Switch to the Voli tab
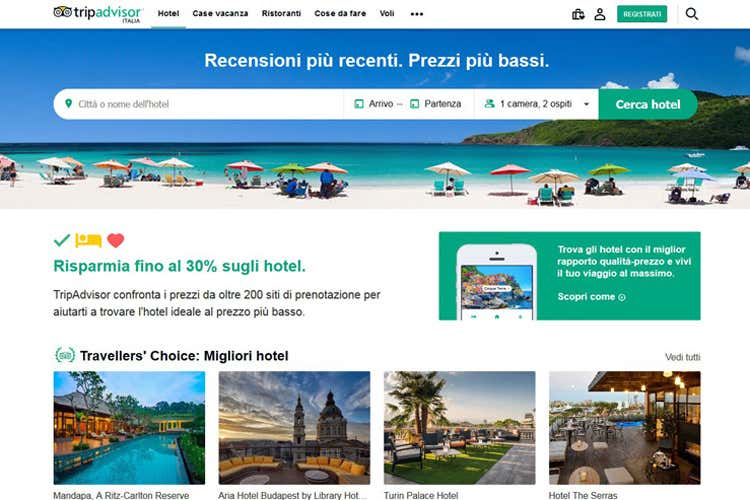 [x=387, y=13]
